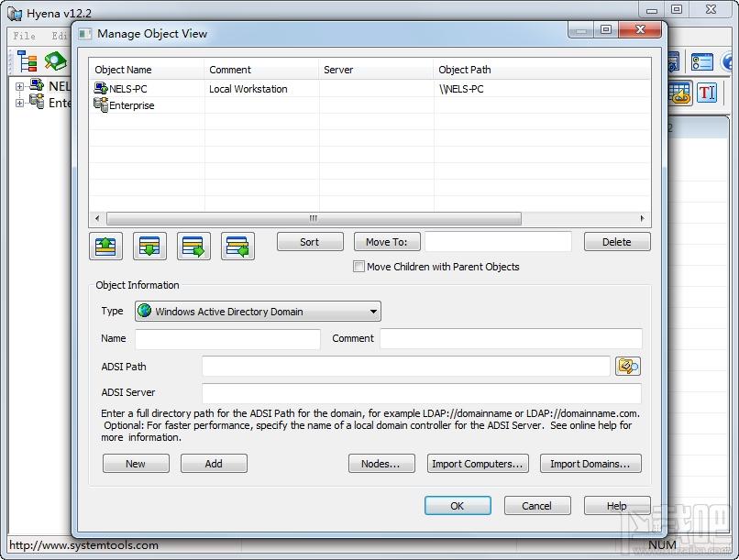Select the Enterprise row name
The width and height of the screenshot is (739, 560).
pyautogui.click(x=132, y=105)
